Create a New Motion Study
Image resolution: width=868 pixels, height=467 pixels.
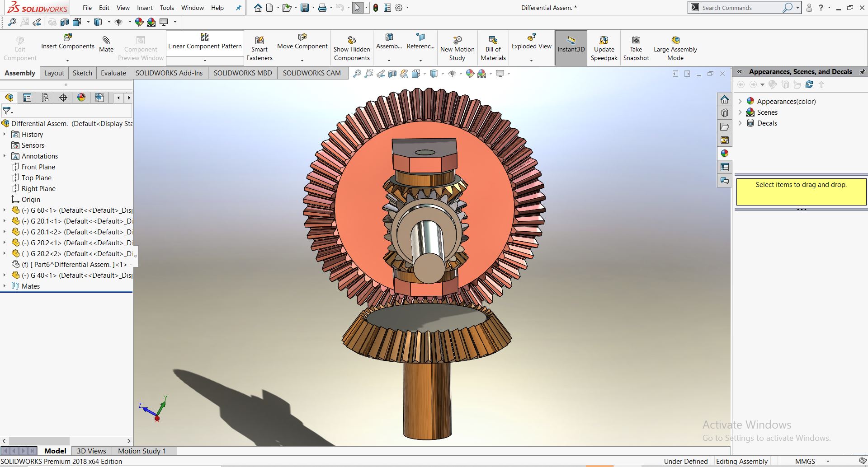point(457,48)
